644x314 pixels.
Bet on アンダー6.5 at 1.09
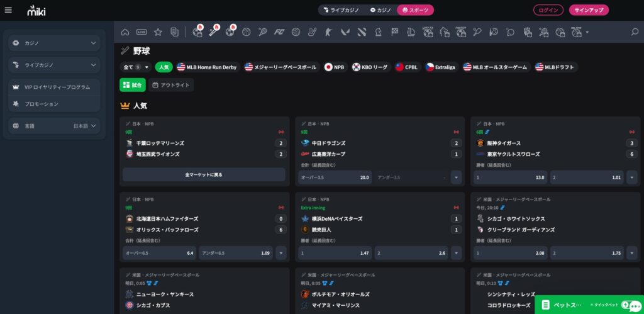(236, 253)
